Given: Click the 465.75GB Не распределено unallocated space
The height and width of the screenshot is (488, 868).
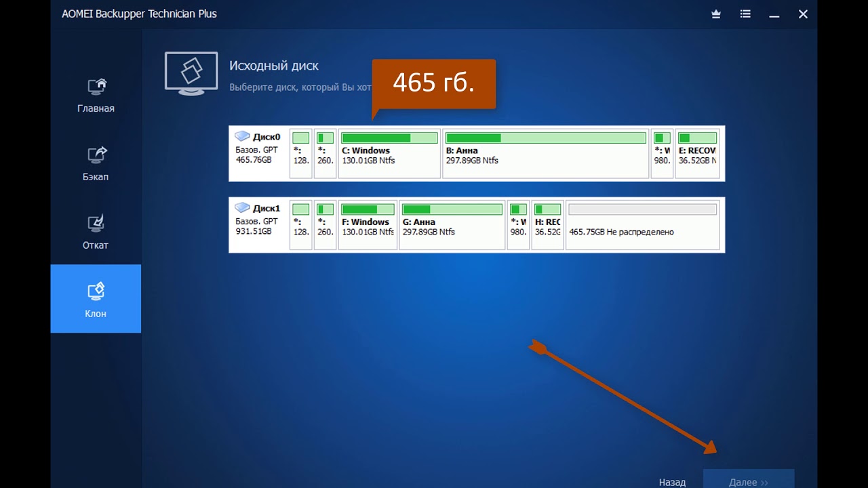Looking at the screenshot, I should pyautogui.click(x=643, y=225).
